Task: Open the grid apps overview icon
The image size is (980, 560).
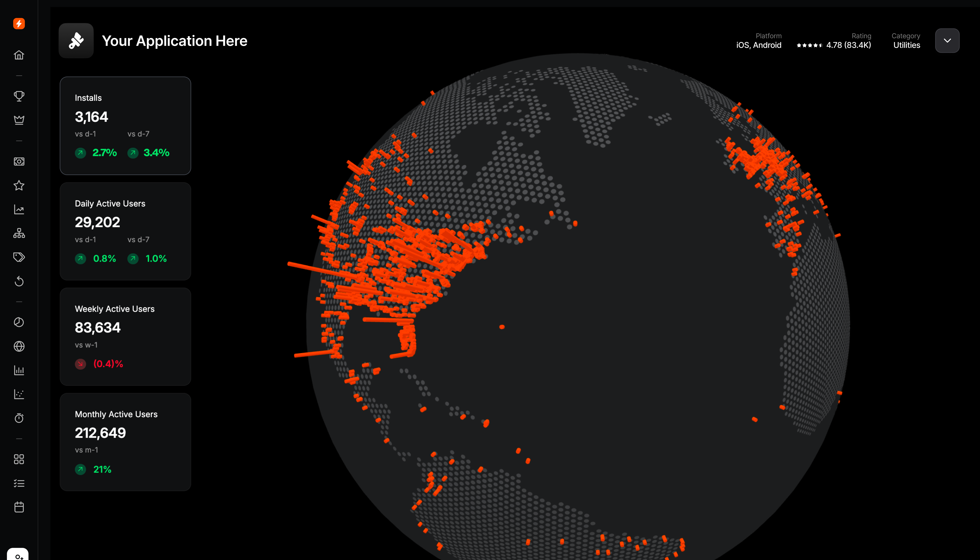Action: (x=19, y=459)
